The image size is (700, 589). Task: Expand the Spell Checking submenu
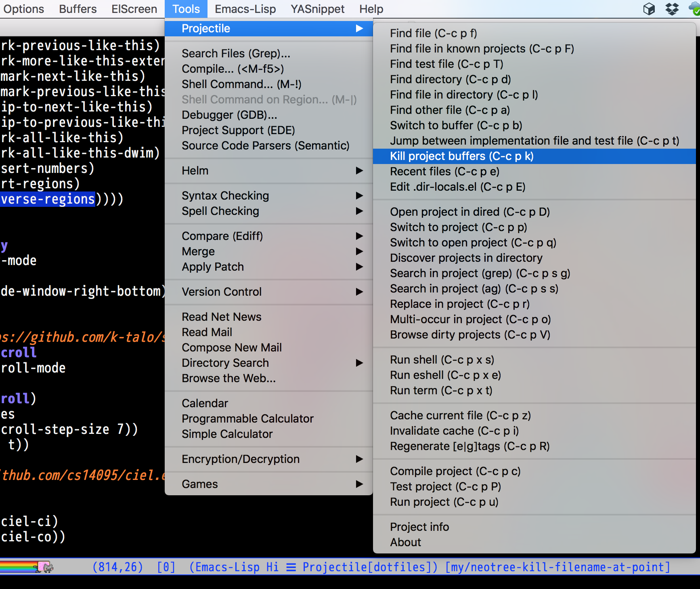[x=269, y=211]
